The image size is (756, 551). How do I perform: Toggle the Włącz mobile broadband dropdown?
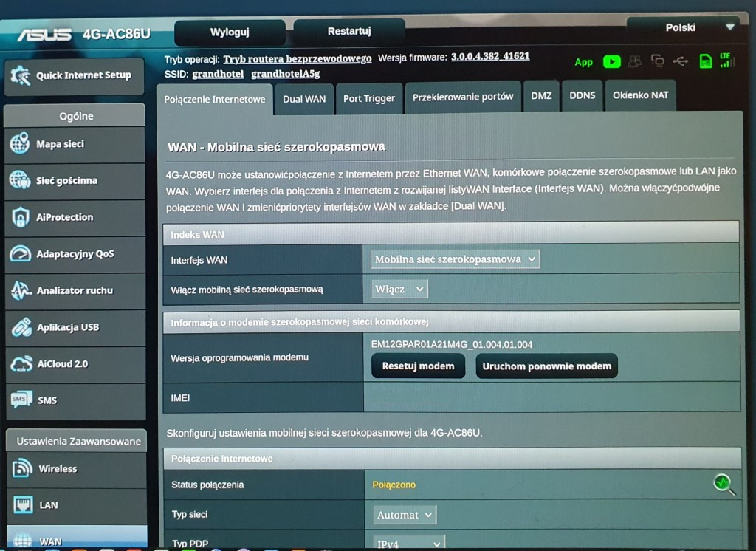(399, 289)
